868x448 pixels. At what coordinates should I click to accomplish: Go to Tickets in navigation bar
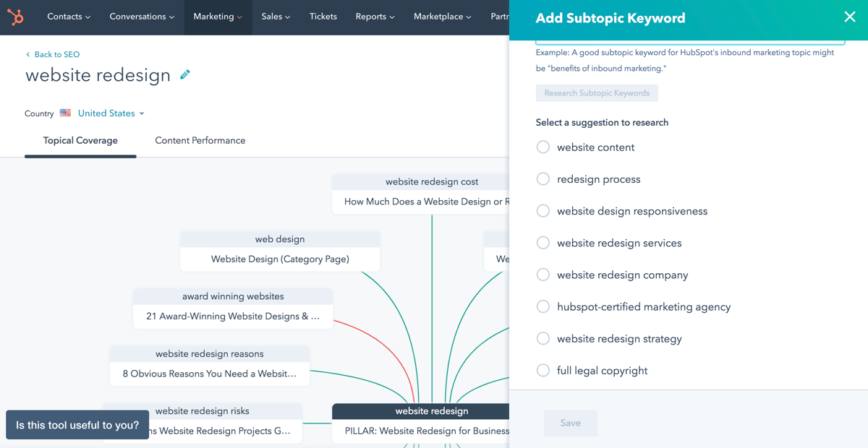[x=323, y=17]
